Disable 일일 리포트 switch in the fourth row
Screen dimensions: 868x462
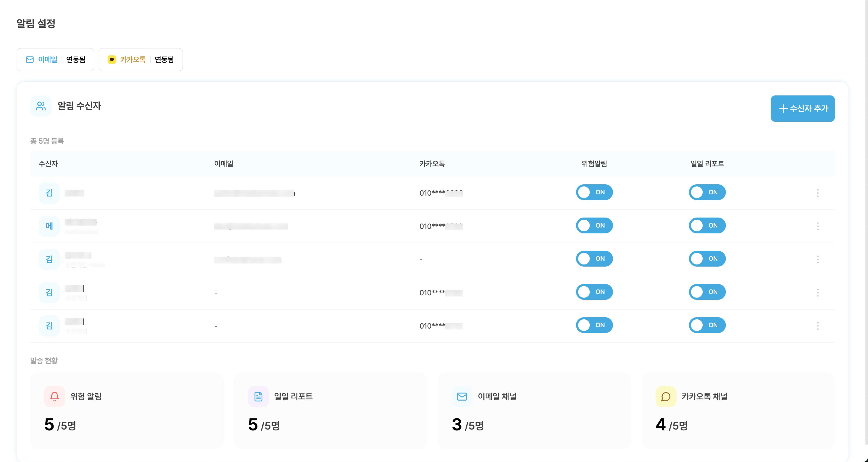pos(707,292)
